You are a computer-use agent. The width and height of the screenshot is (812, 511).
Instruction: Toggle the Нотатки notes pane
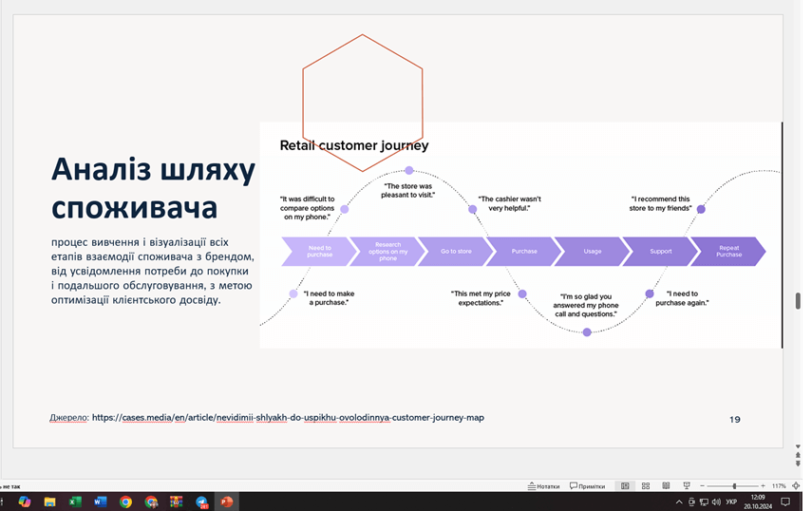(x=543, y=485)
